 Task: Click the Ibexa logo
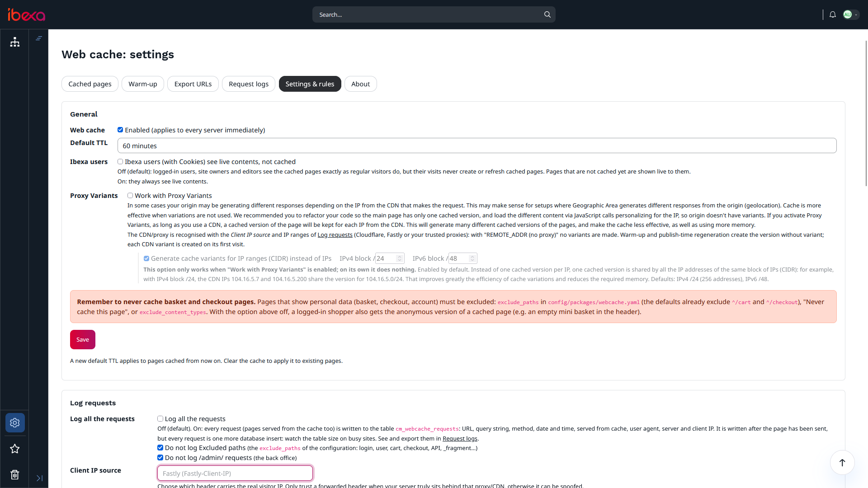tap(26, 15)
